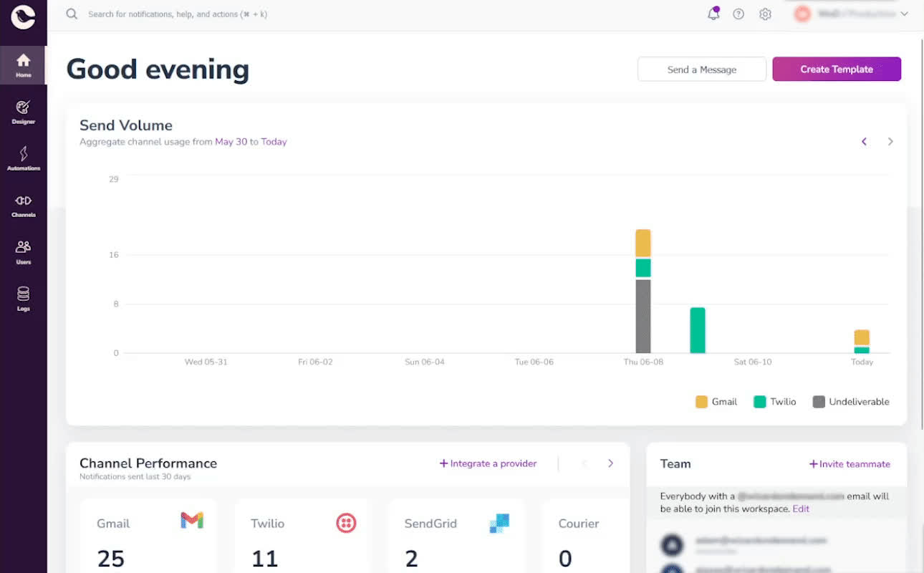Image resolution: width=924 pixels, height=573 pixels.
Task: Go to the previous Send Volume period
Action: 864,142
